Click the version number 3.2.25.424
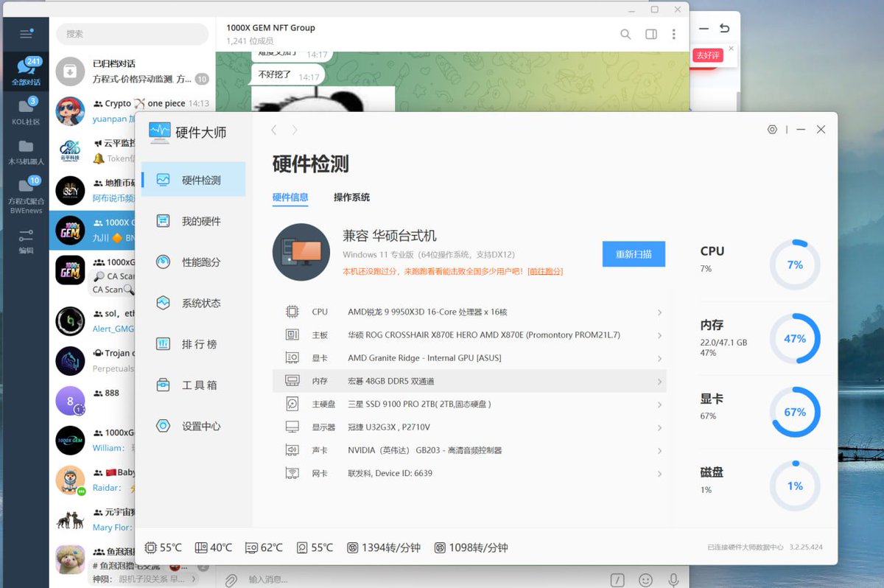The height and width of the screenshot is (588, 884). tap(806, 547)
